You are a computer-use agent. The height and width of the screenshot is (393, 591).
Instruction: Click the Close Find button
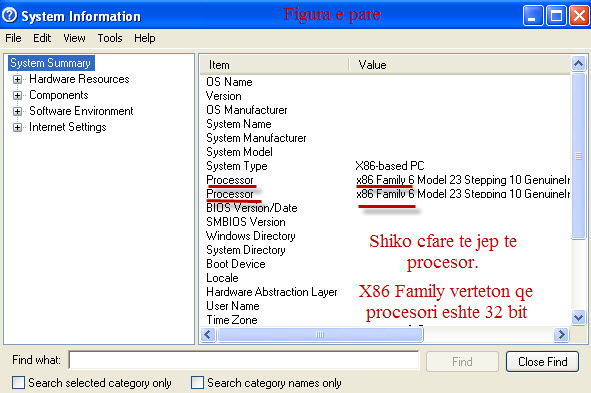click(x=542, y=362)
